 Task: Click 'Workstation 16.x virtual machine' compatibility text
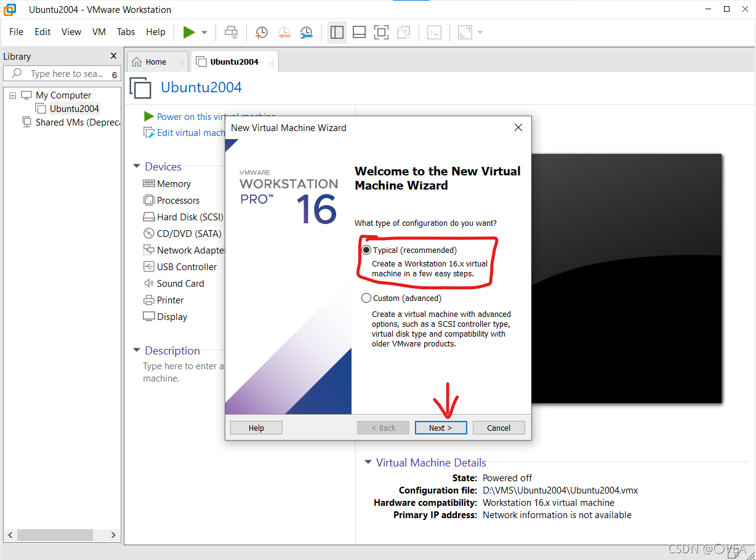click(549, 503)
